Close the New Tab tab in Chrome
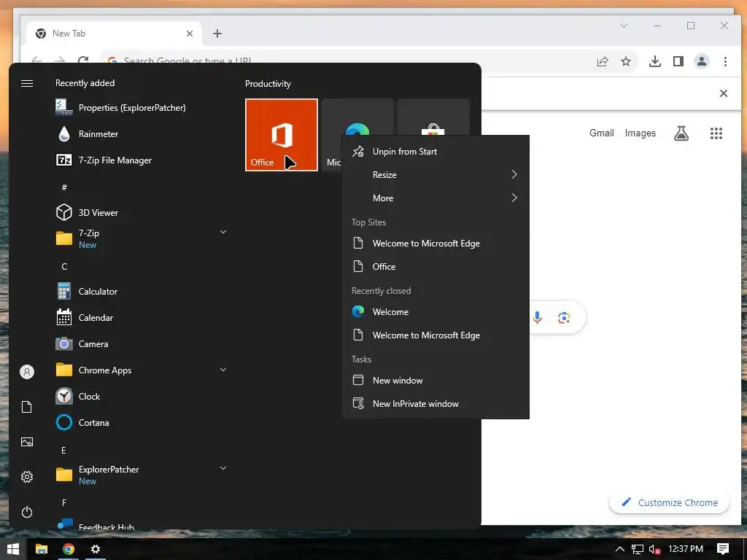The image size is (747, 560). 190,34
